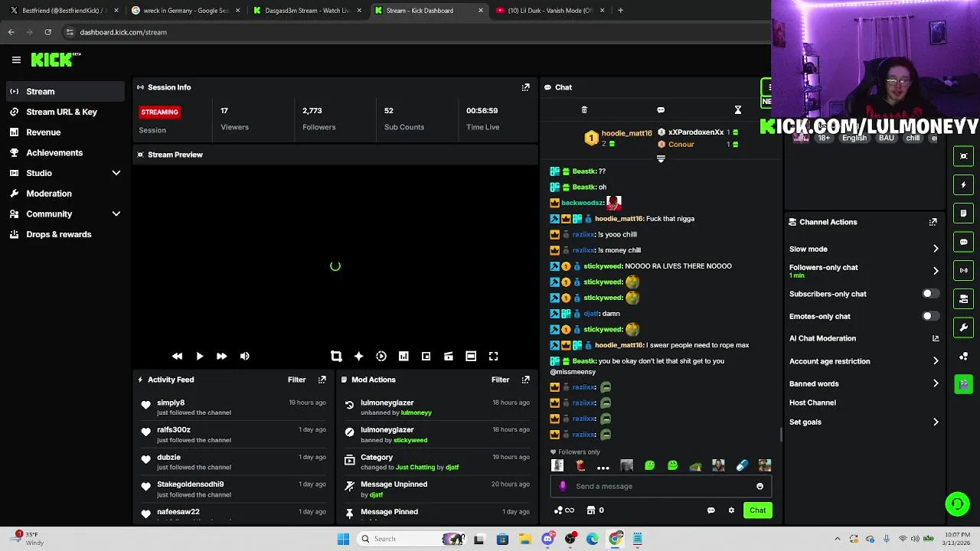Open Drops & rewards page
The height and width of the screenshot is (551, 980).
tap(65, 235)
